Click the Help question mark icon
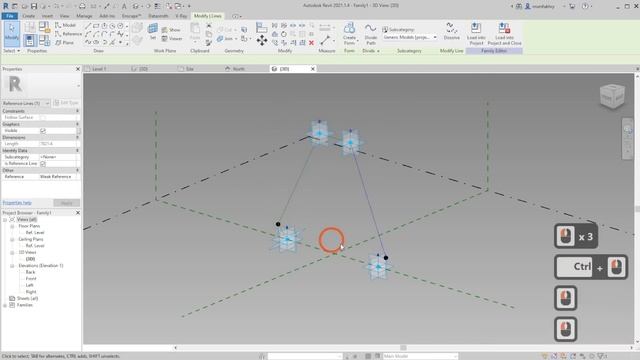Image resolution: width=640 pixels, height=360 pixels. (x=585, y=6)
